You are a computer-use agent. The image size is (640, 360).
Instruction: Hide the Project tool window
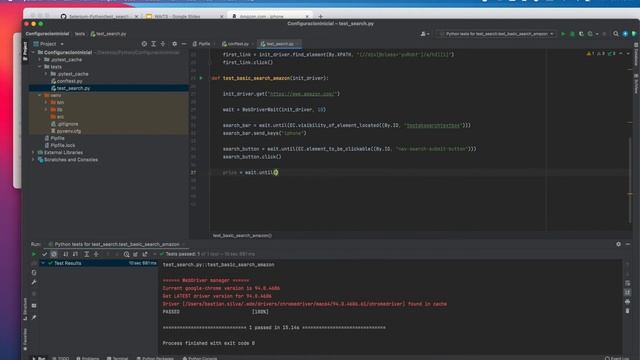point(184,44)
